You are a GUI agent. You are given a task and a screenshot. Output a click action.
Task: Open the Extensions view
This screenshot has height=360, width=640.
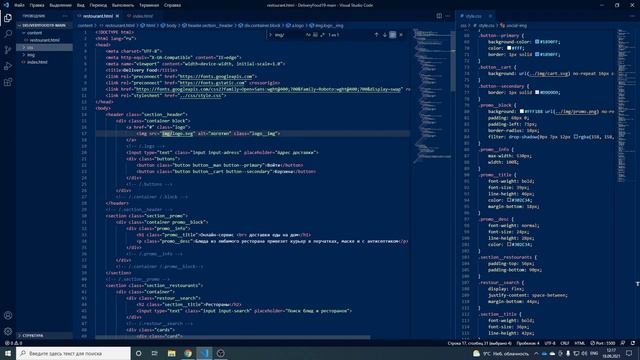click(8, 82)
